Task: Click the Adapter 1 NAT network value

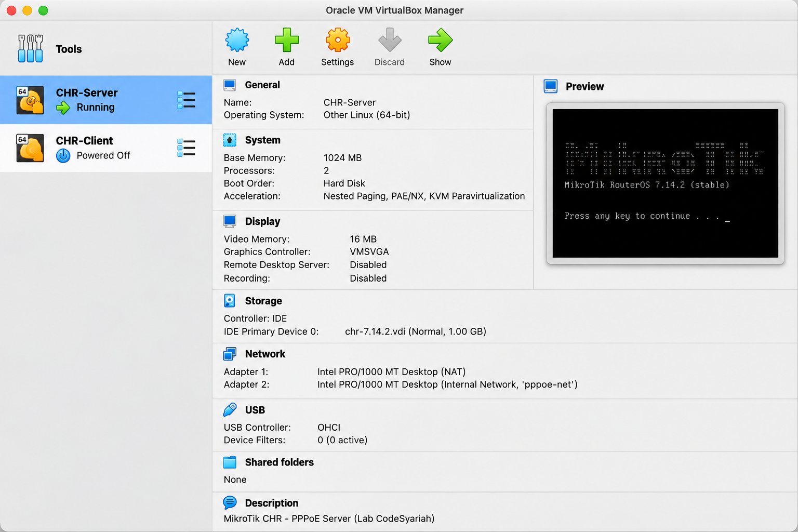Action: 392,372
